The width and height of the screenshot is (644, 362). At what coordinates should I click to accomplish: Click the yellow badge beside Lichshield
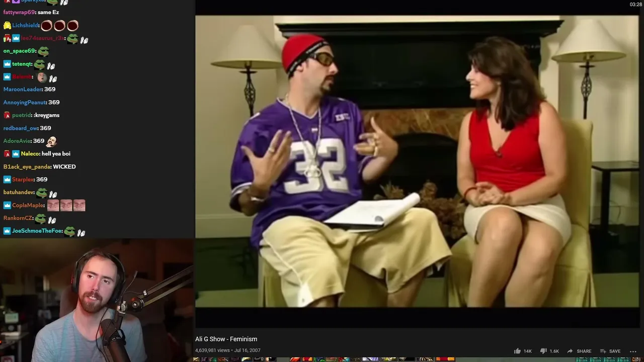pos(7,26)
